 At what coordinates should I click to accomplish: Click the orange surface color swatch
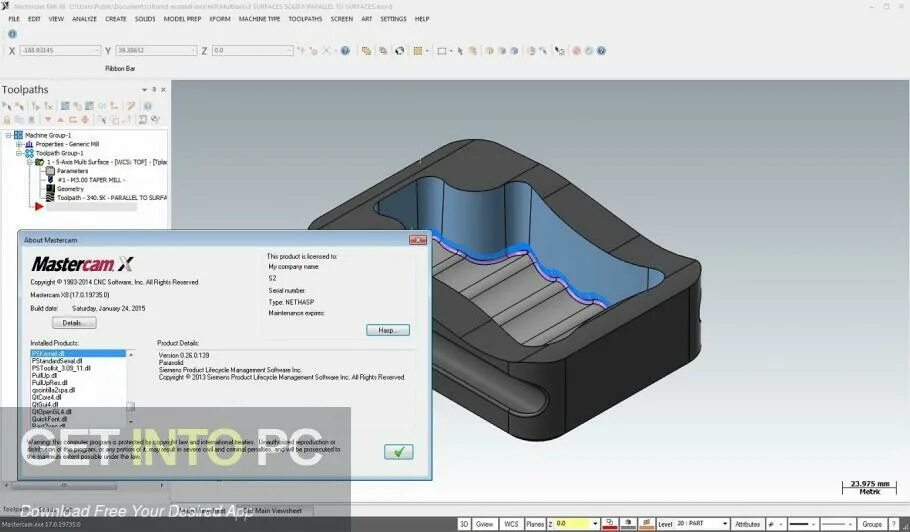coord(646,524)
